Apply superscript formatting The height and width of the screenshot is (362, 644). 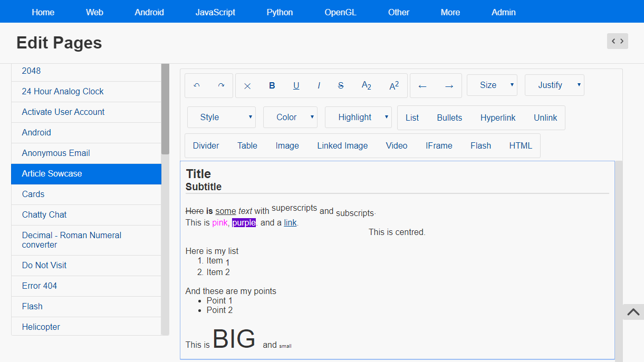tap(394, 86)
